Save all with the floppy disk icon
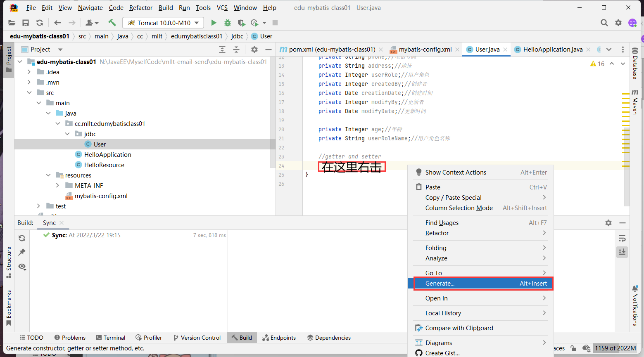644x357 pixels. click(x=26, y=23)
